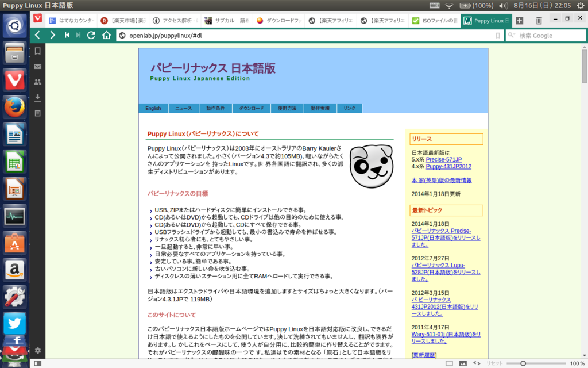Open the Wi-Fi network indicator
Image resolution: width=588 pixels, height=368 pixels.
[449, 5]
